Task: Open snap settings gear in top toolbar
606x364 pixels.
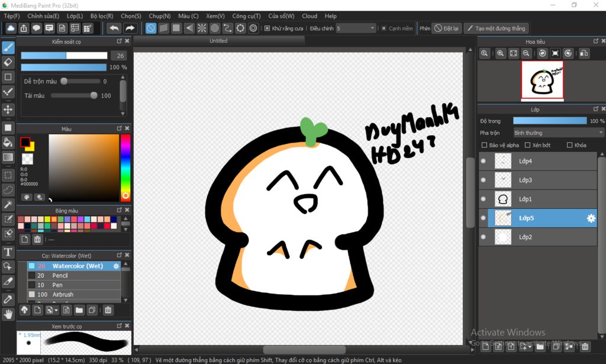Action: pos(253,28)
